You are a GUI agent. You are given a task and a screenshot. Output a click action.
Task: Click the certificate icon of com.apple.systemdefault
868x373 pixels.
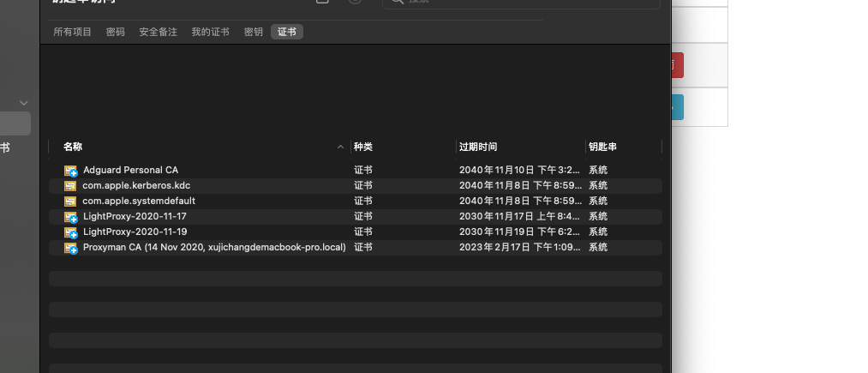(x=69, y=202)
